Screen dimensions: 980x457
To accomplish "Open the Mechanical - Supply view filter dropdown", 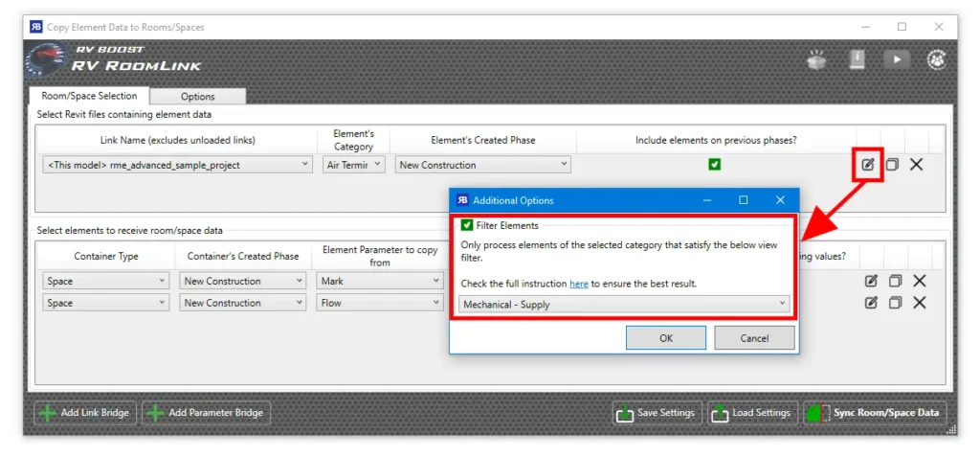I will 624,305.
